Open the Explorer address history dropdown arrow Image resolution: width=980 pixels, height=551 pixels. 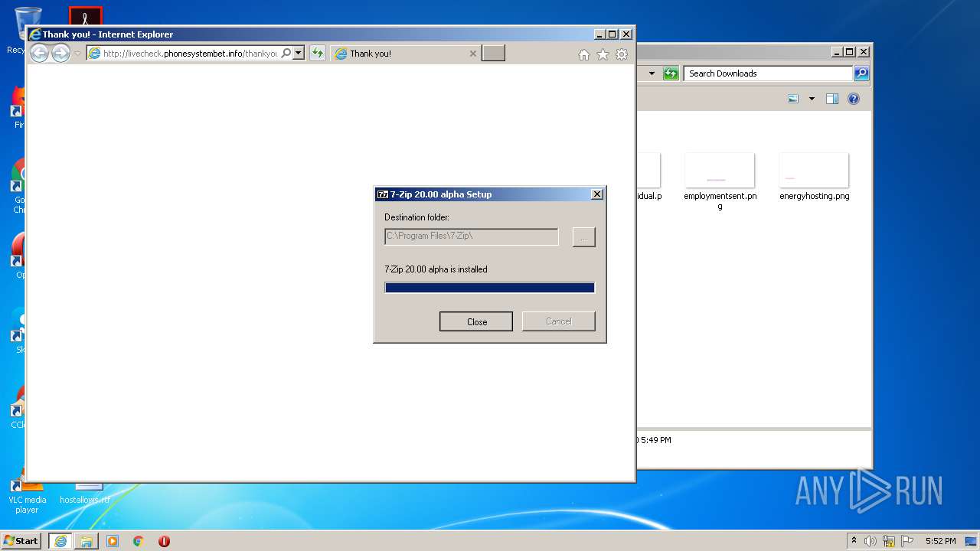652,73
